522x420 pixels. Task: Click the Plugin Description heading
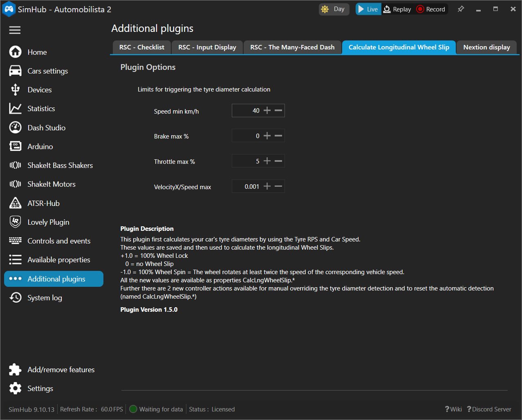pos(147,228)
